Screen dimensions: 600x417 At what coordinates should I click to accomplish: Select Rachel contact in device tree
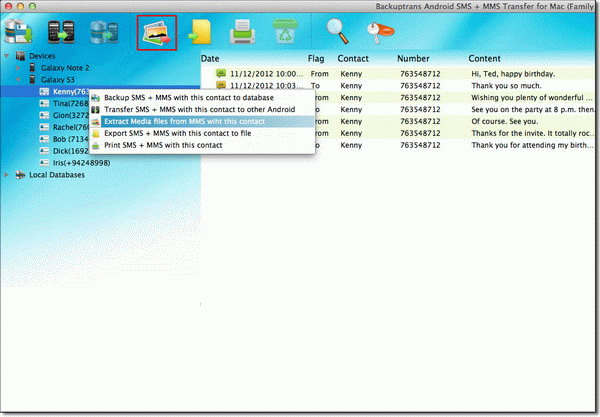71,127
